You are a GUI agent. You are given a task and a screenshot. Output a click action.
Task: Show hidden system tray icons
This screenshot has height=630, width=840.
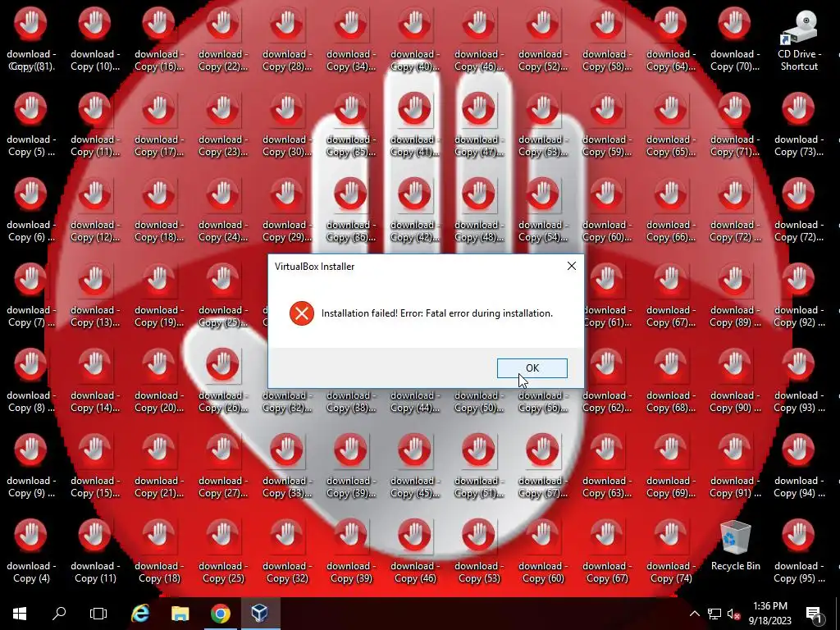point(694,614)
